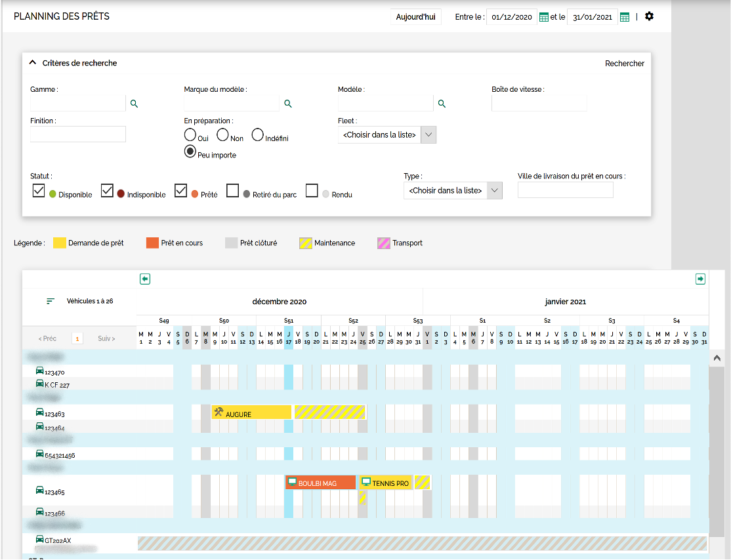Click the Suiv pagination link
This screenshot has height=560, width=731.
tap(106, 339)
